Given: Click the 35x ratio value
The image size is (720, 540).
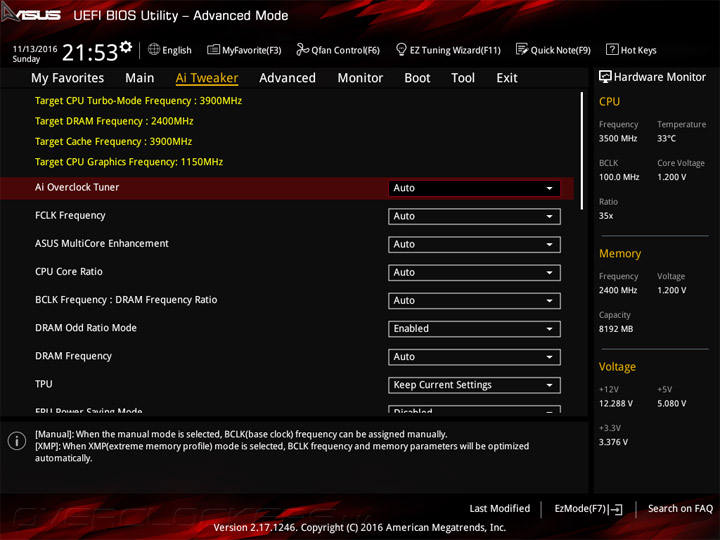Looking at the screenshot, I should point(606,216).
